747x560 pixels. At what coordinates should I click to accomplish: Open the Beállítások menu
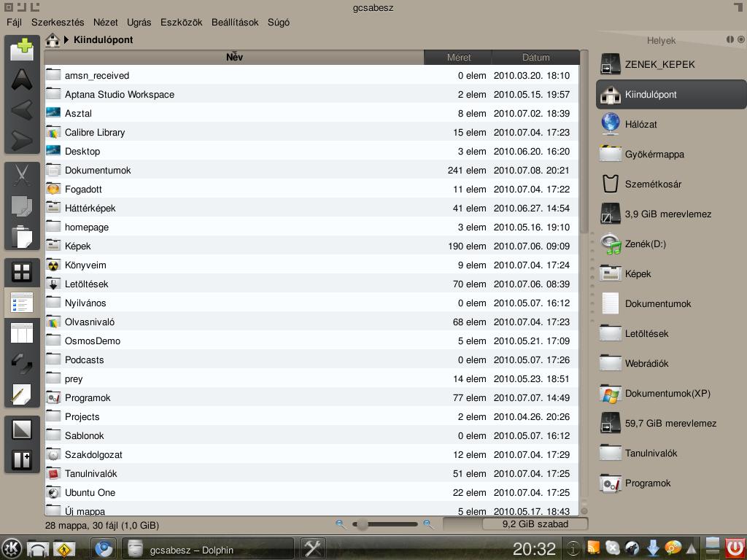235,23
